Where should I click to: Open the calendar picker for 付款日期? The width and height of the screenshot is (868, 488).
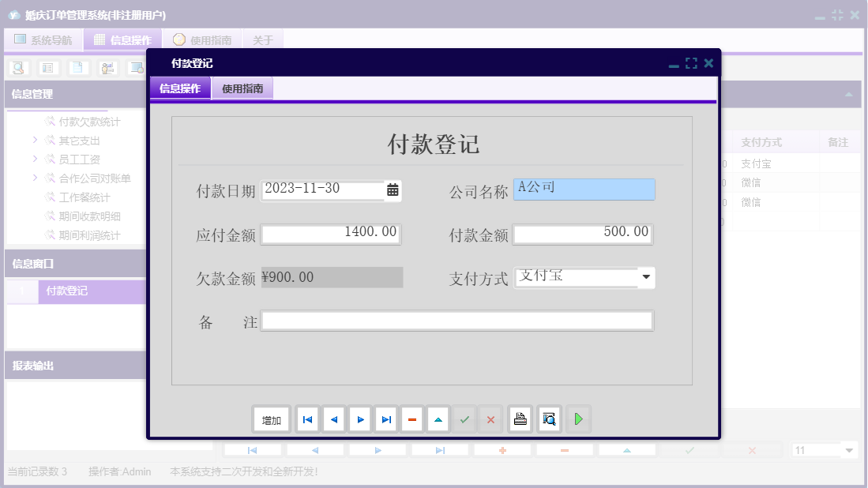coord(393,190)
